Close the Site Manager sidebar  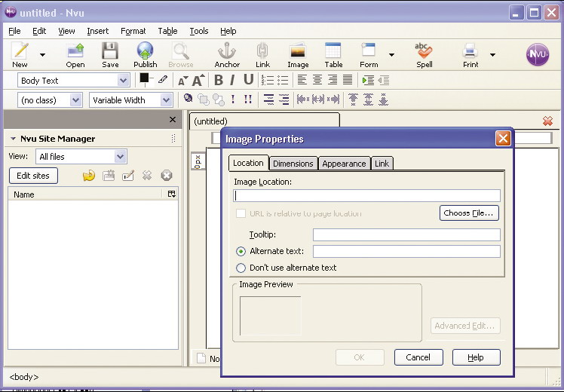(x=173, y=119)
